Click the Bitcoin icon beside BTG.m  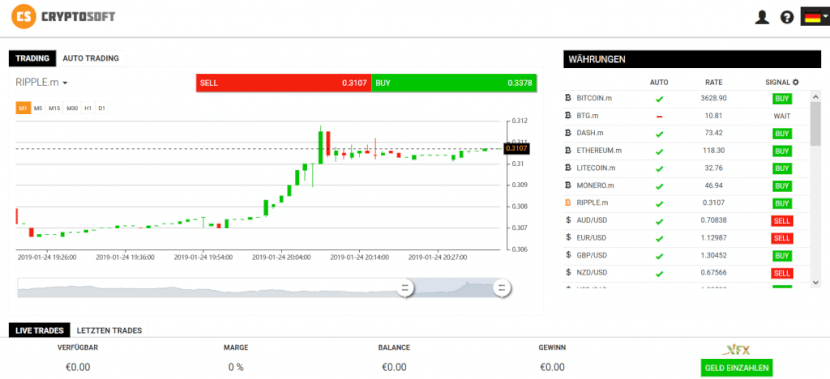pyautogui.click(x=569, y=115)
